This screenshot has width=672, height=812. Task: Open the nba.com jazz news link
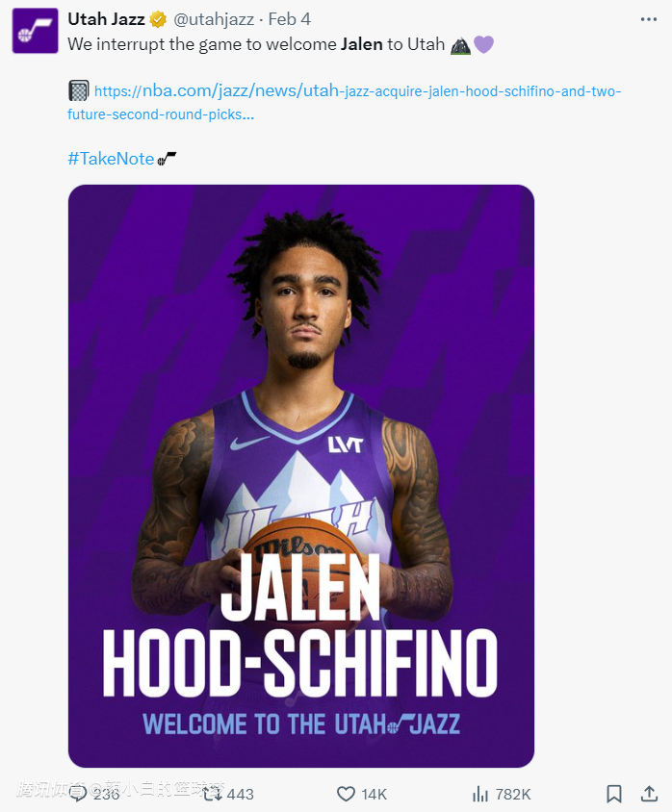pos(357,91)
